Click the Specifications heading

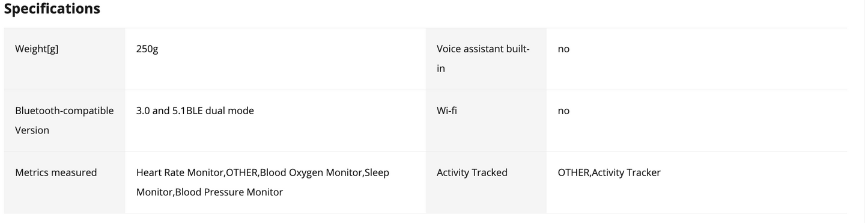pos(52,9)
